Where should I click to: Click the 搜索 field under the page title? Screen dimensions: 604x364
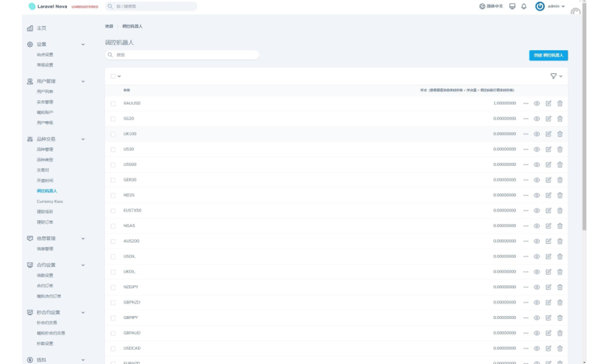coord(182,55)
